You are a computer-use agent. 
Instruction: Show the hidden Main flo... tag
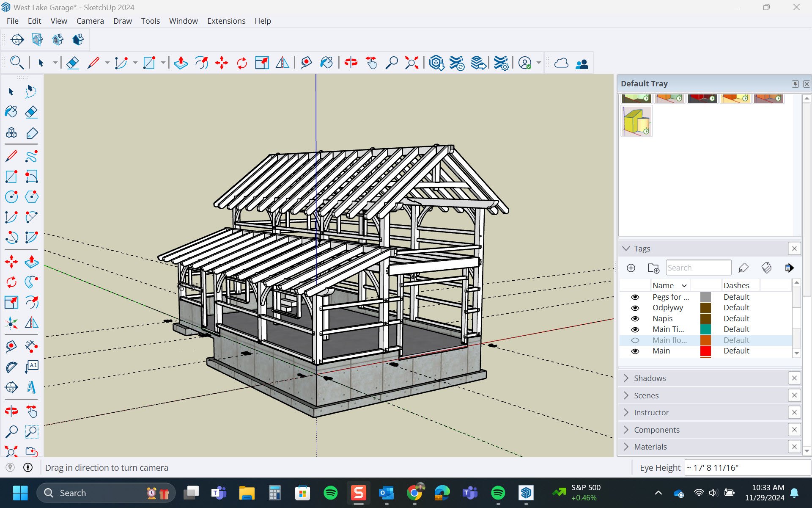pos(635,340)
